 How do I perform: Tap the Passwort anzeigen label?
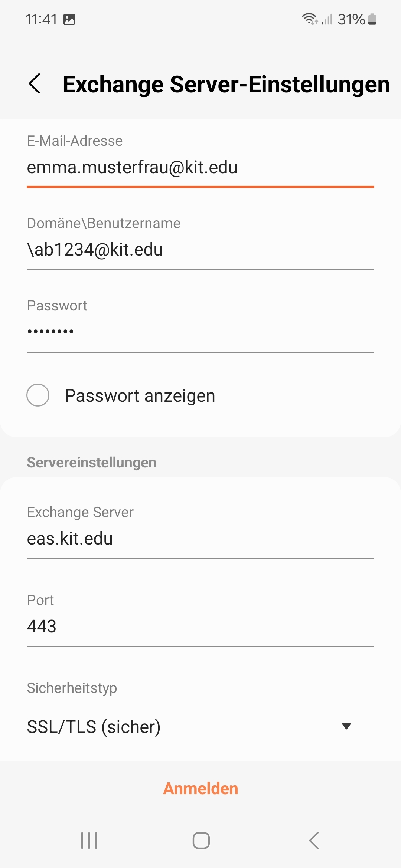pos(140,395)
